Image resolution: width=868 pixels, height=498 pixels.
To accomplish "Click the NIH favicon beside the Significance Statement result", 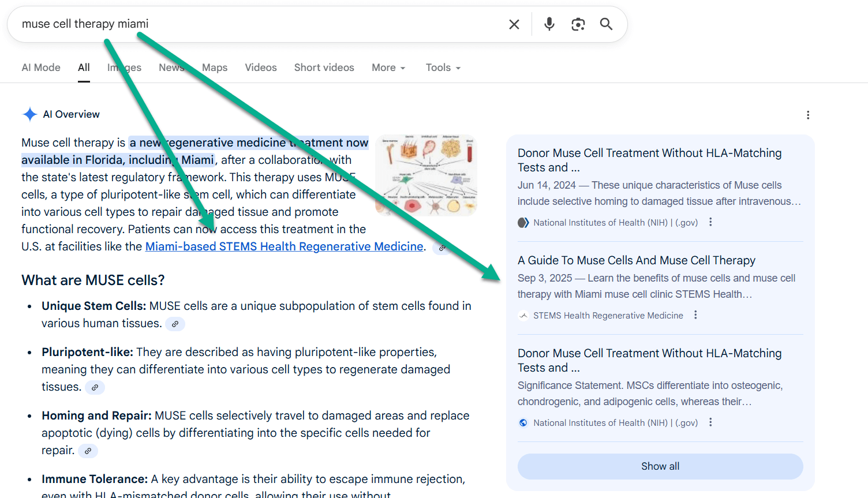I will [523, 423].
